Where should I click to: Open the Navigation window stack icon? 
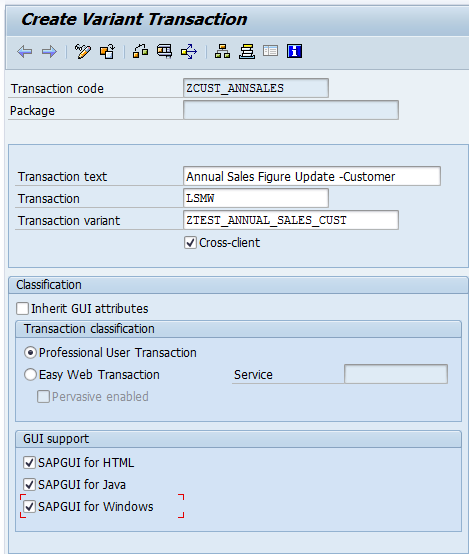click(247, 52)
